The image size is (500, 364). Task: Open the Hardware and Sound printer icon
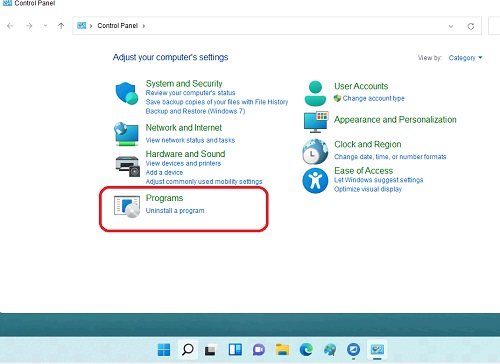pyautogui.click(x=127, y=166)
